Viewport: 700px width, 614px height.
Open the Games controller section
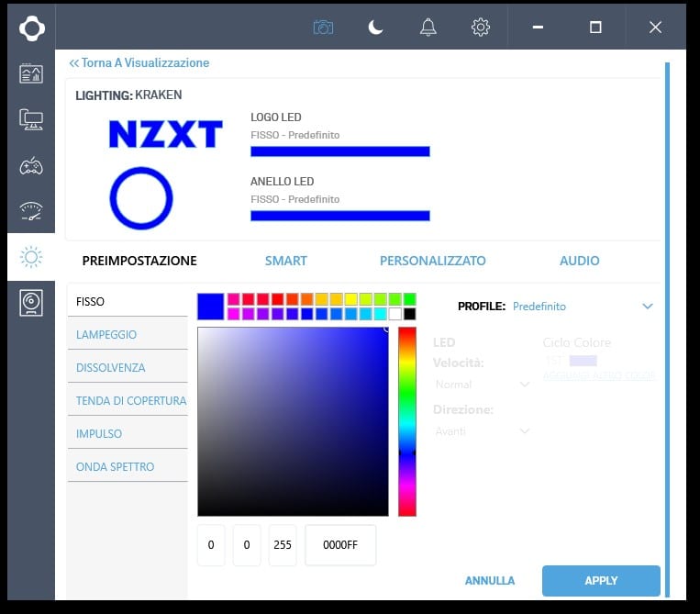coord(31,166)
